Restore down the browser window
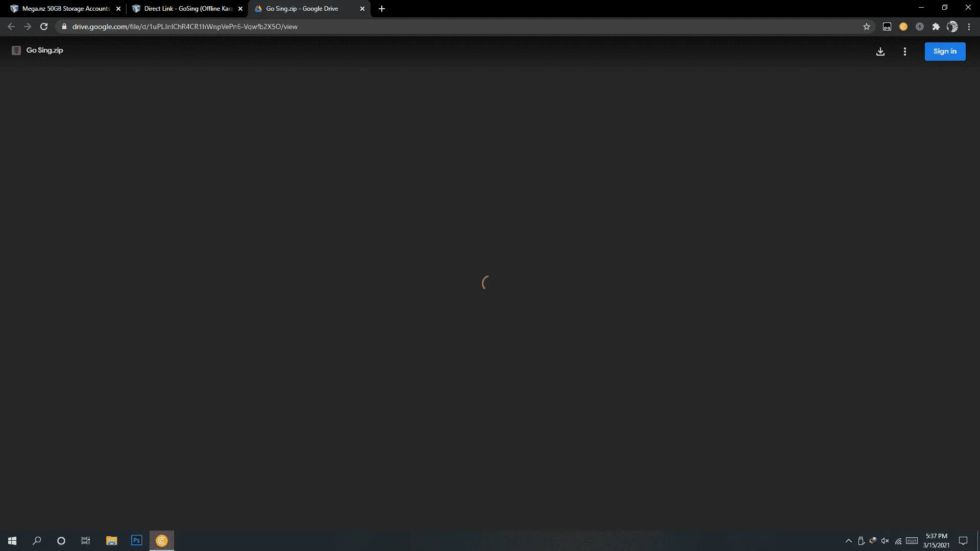 [945, 8]
